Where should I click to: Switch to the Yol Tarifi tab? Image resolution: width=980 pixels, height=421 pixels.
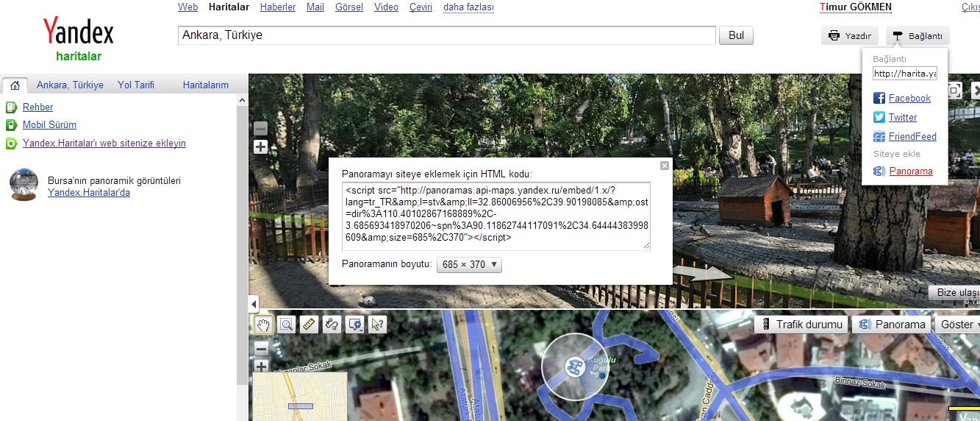136,85
